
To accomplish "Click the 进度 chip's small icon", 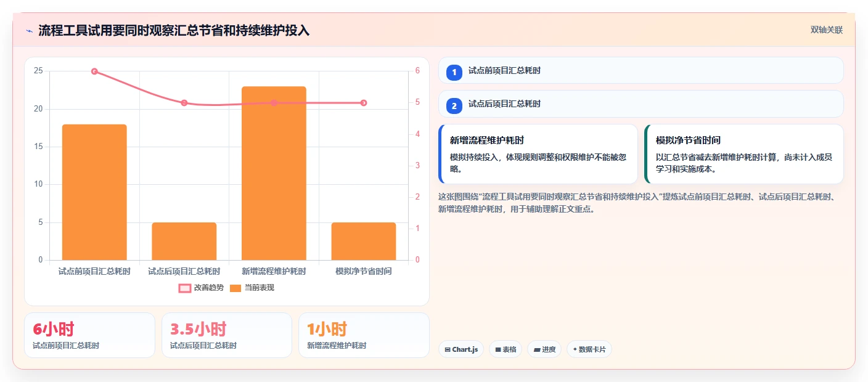I will [x=536, y=349].
